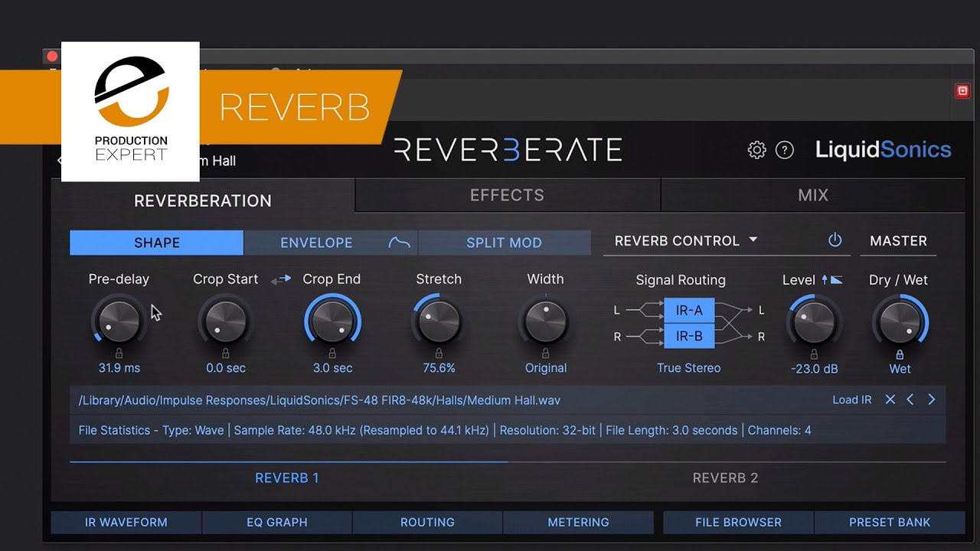
Task: Switch to the Mix tab
Action: [x=813, y=195]
